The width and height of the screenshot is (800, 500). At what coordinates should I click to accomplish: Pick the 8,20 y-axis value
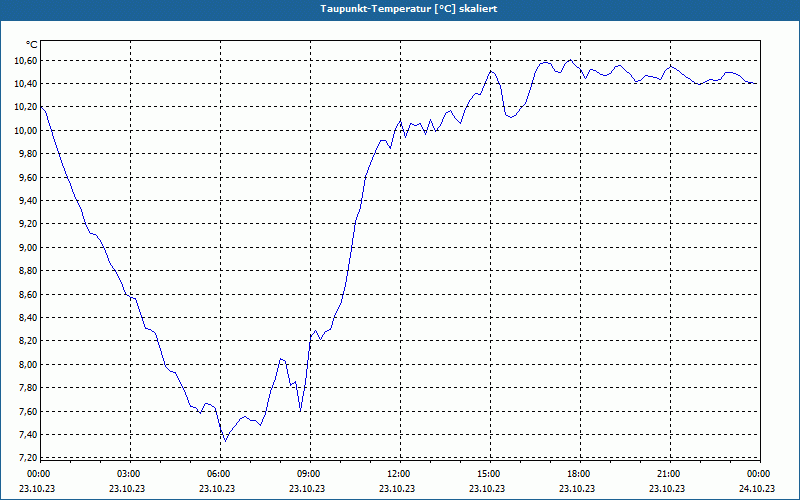tap(28, 340)
